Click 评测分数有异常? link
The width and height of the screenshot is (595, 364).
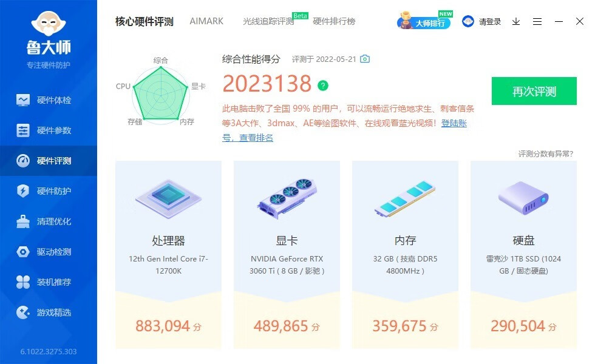546,153
